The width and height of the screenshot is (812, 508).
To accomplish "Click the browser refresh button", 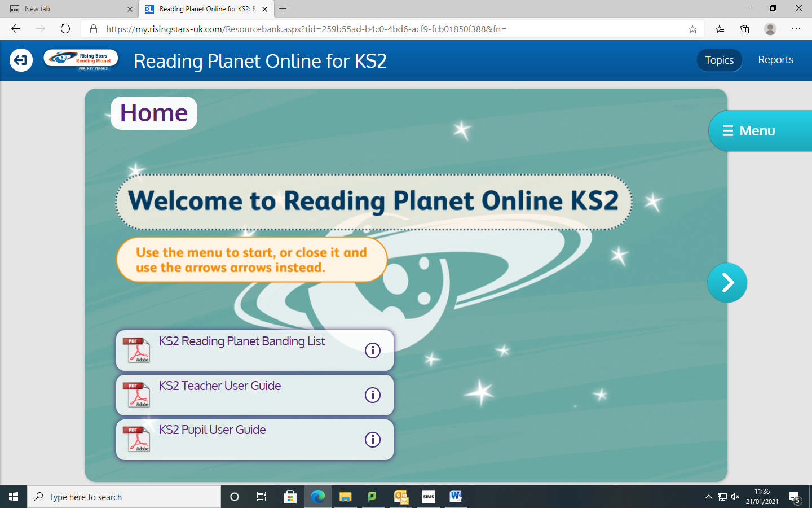I will pyautogui.click(x=65, y=29).
